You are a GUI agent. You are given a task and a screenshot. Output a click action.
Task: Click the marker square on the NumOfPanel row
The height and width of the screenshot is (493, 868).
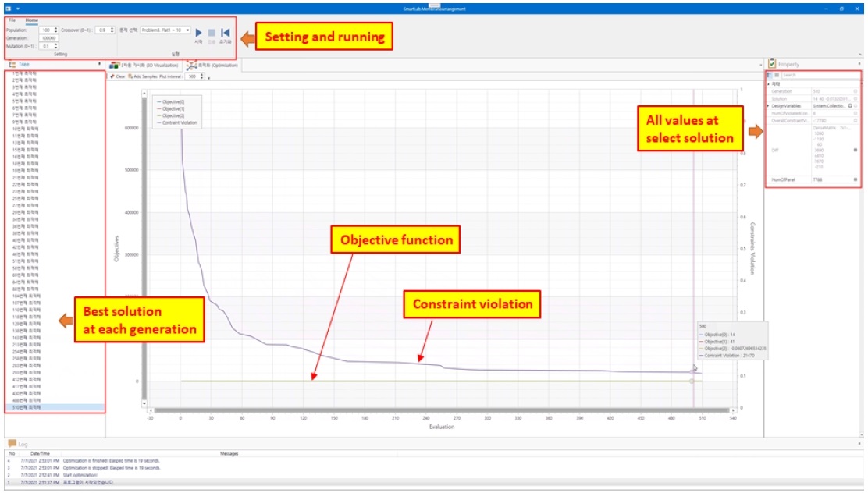856,179
